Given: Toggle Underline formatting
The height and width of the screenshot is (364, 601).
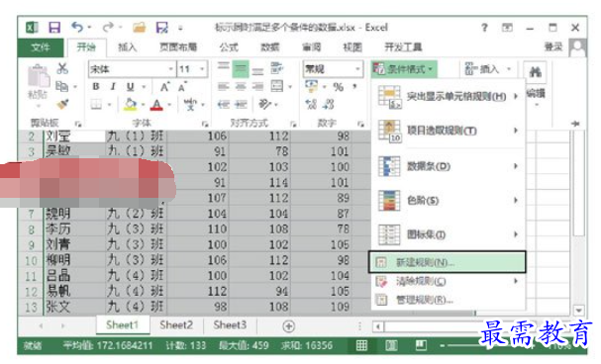Looking at the screenshot, I should (x=131, y=86).
